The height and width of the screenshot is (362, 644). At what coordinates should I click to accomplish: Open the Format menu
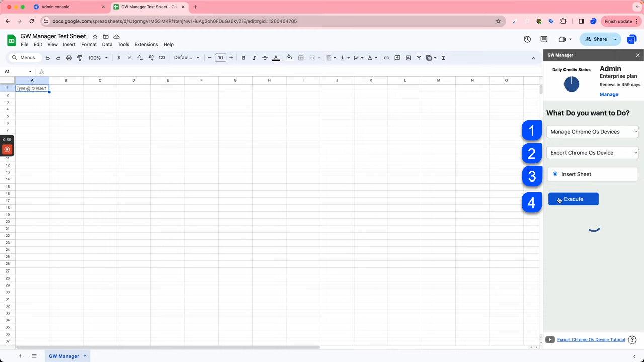click(89, 44)
